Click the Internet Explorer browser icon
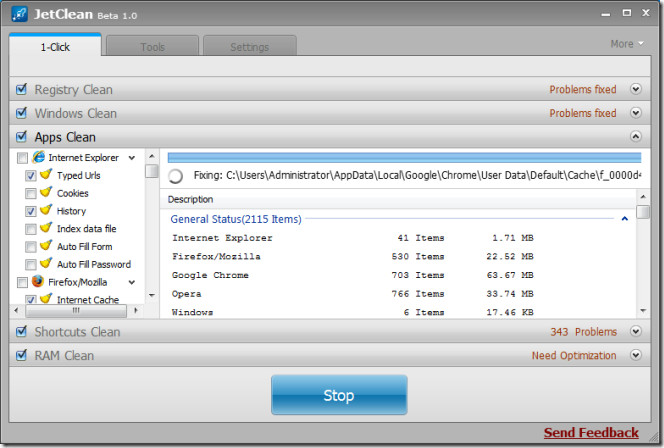 (x=39, y=157)
